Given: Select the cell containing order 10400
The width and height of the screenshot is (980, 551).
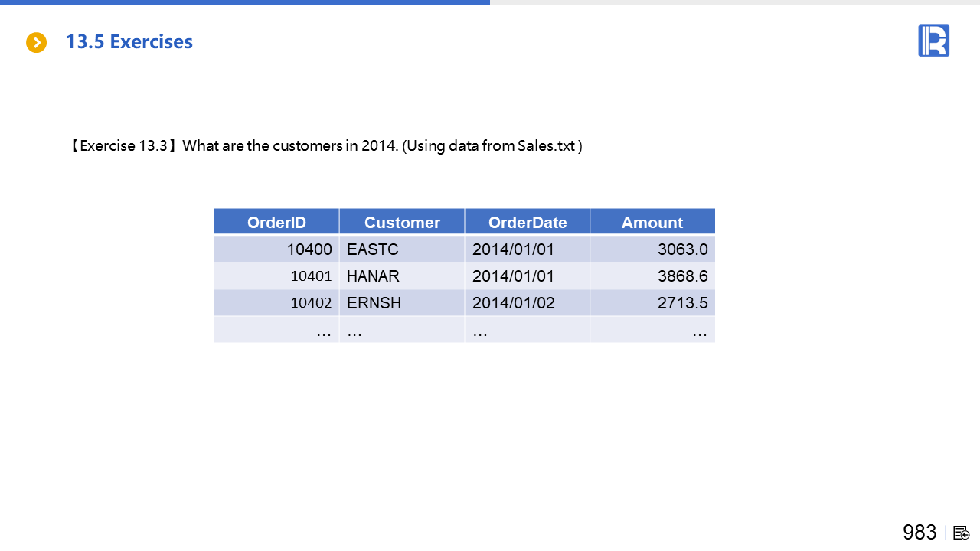Looking at the screenshot, I should click(276, 249).
